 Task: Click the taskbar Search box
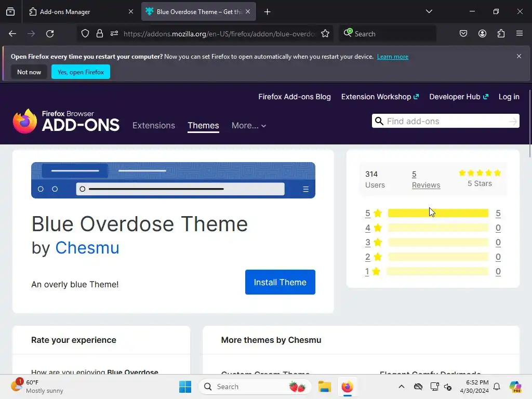[255, 387]
